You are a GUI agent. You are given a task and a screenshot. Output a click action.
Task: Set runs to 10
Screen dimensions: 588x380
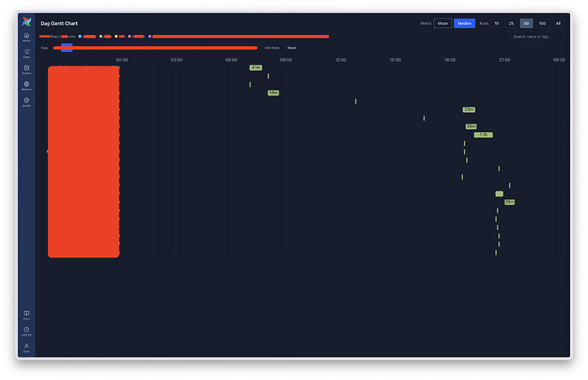(x=497, y=23)
